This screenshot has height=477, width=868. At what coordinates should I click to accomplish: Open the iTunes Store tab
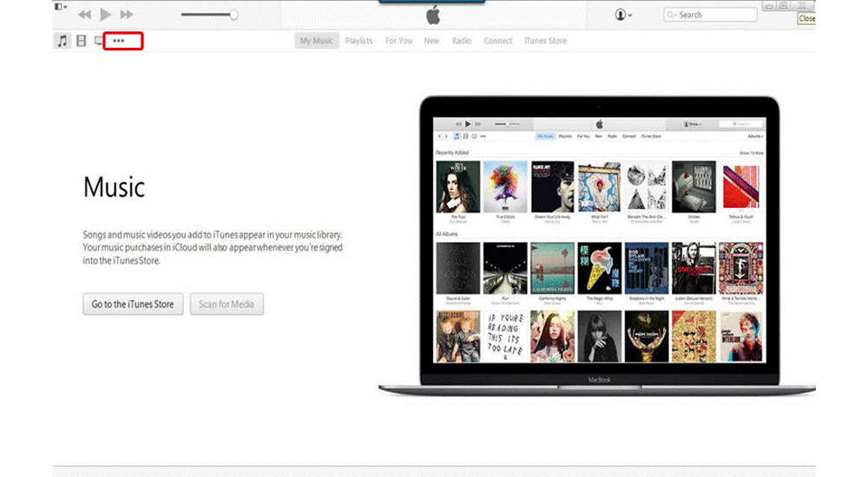click(545, 41)
